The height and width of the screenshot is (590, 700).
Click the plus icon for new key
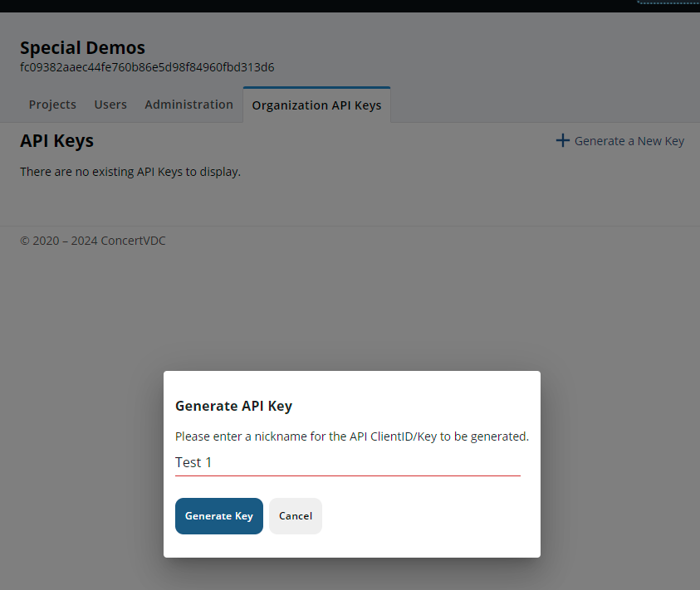point(563,141)
